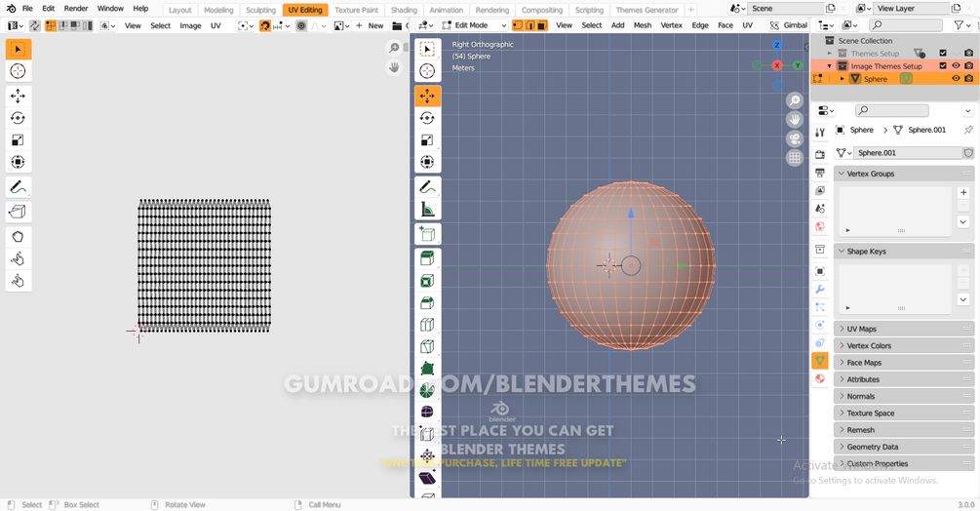980x511 pixels.
Task: Expand the Themes Setup collection in the outliner
Action: [830, 54]
